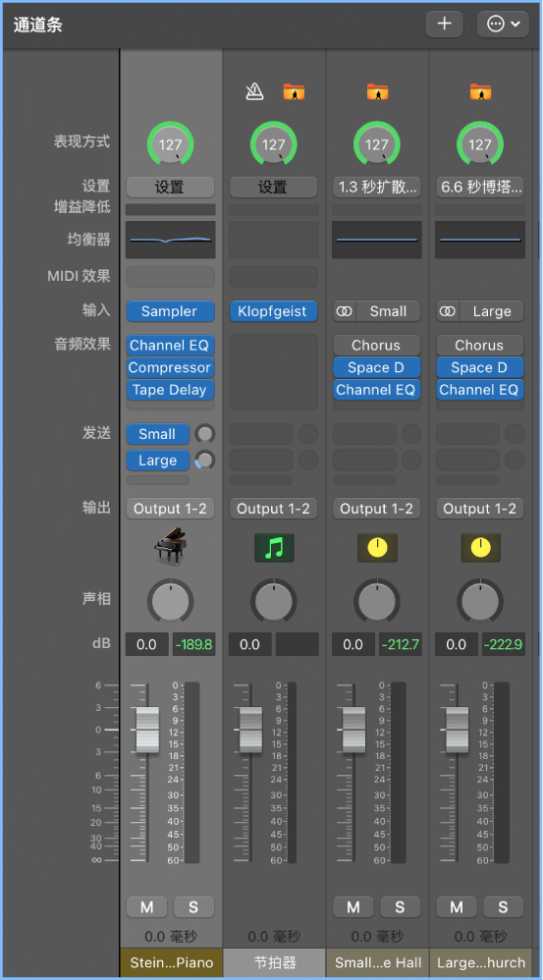Click the volume fader on Small Hall
The height and width of the screenshot is (980, 543).
tap(353, 730)
